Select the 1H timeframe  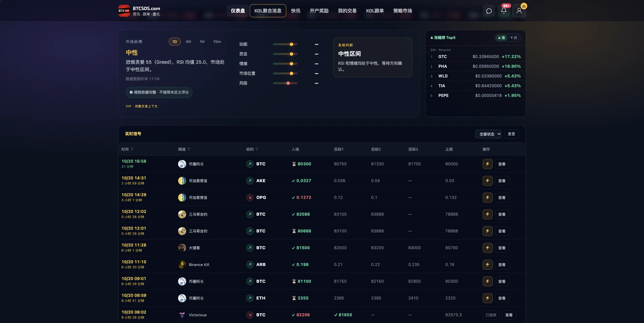click(202, 42)
